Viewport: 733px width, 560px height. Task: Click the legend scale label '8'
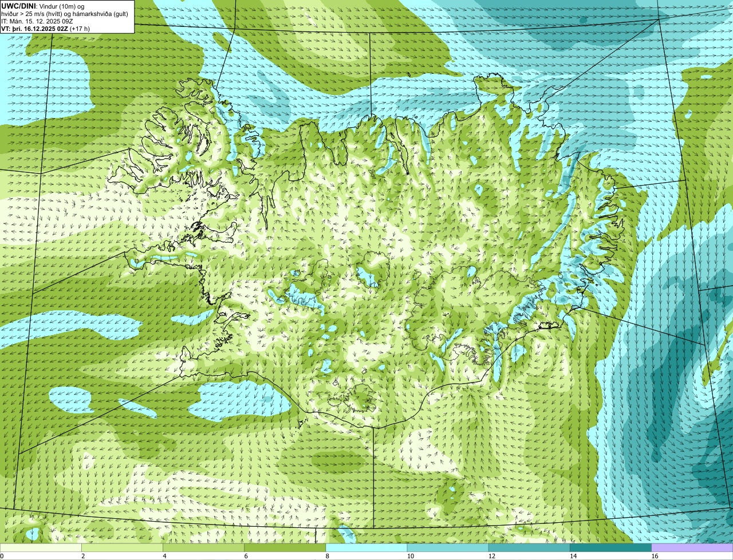(x=327, y=556)
